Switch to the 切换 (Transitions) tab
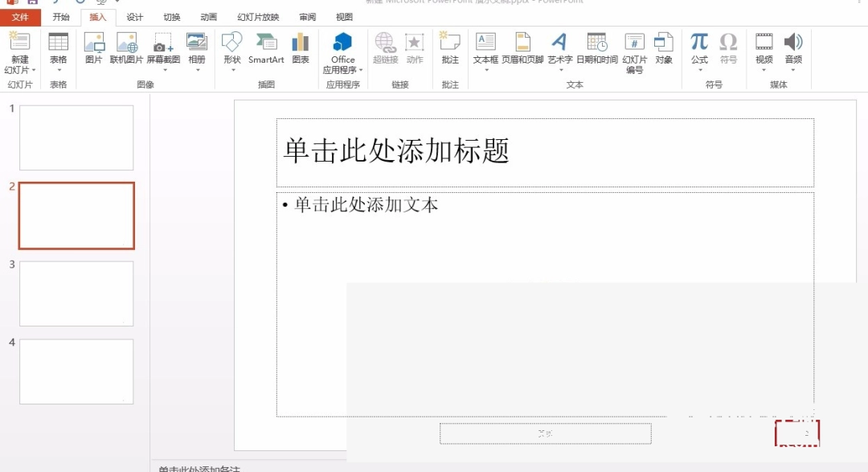Viewport: 868px width, 472px height. coord(172,17)
